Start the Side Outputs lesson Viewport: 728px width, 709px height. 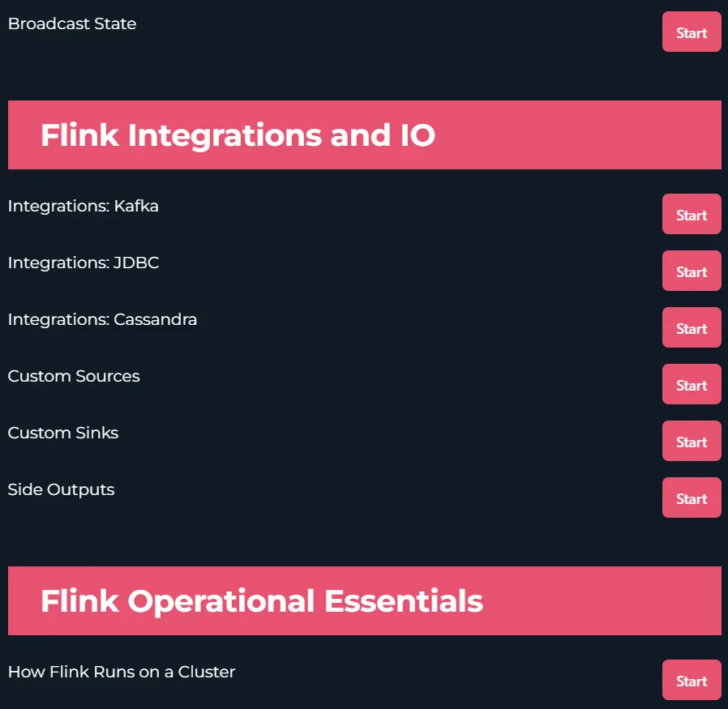[692, 498]
